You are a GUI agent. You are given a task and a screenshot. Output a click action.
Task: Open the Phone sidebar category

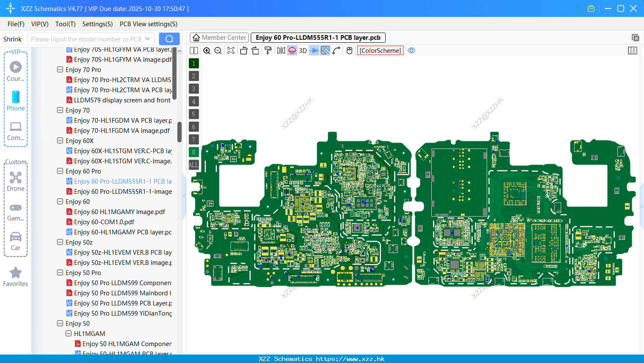tap(16, 101)
